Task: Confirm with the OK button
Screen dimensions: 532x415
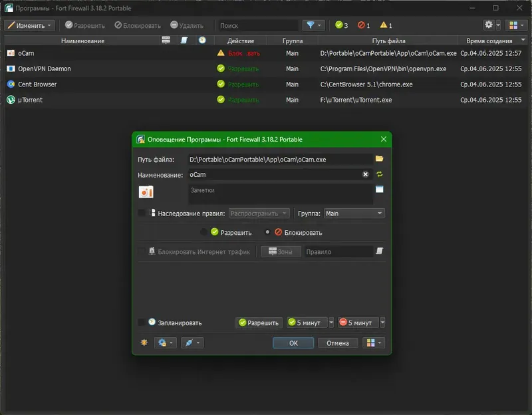Action: tap(293, 343)
